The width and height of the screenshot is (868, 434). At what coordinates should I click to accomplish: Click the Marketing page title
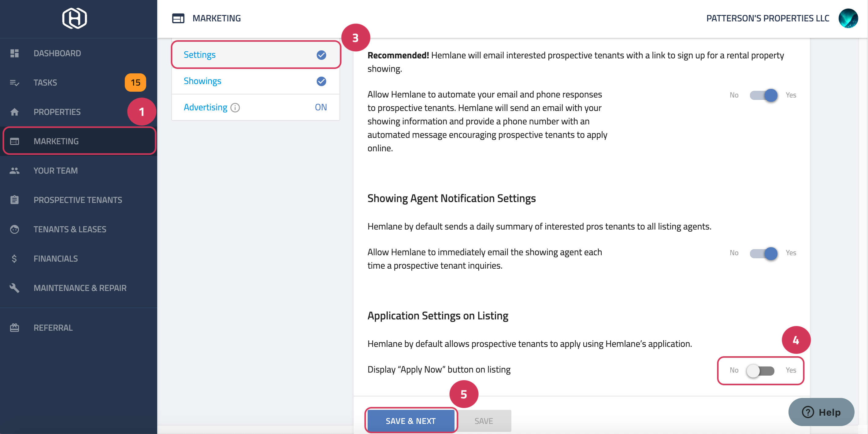(x=217, y=18)
